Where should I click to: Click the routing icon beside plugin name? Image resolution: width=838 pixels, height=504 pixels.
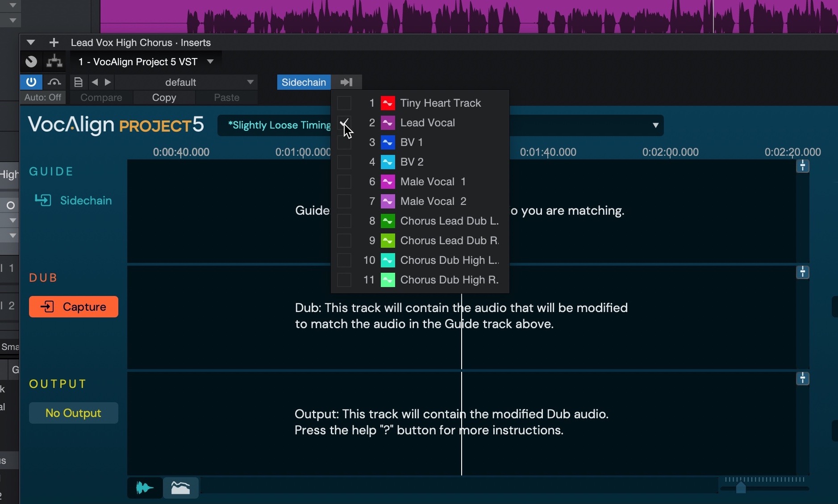tap(54, 61)
